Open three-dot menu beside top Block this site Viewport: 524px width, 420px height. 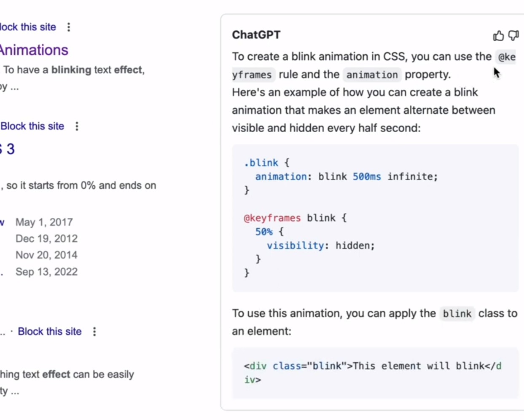coord(69,27)
